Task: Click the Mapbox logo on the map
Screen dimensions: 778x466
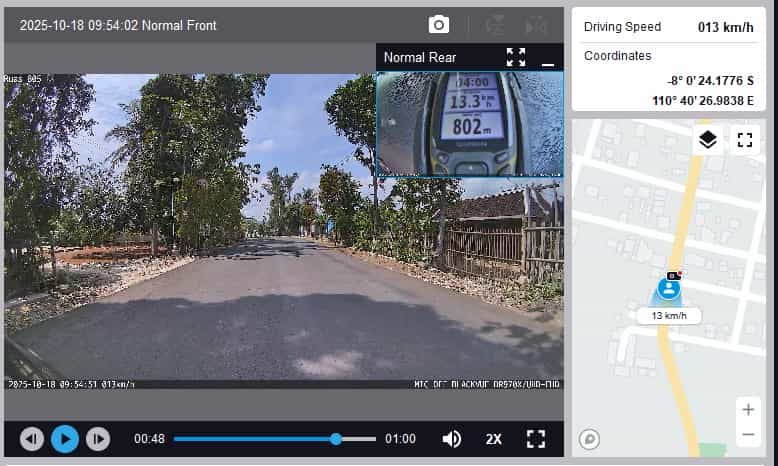Action: click(x=590, y=438)
